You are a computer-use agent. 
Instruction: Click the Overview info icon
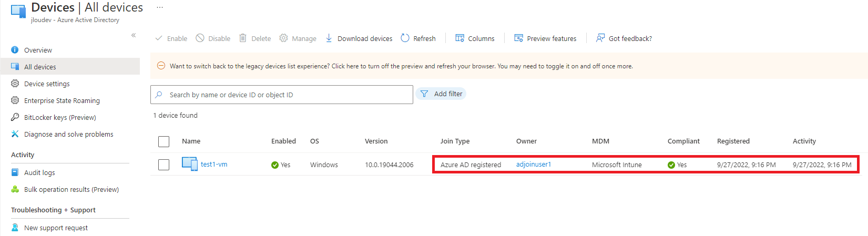coord(15,50)
